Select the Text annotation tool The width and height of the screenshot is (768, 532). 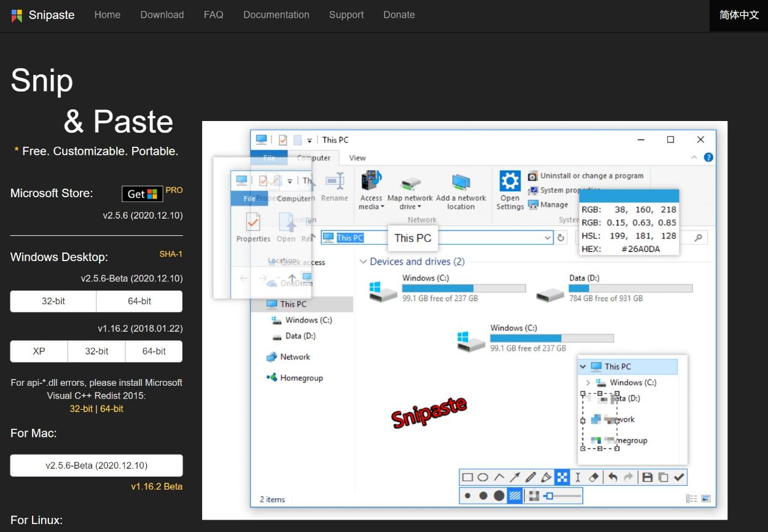578,477
